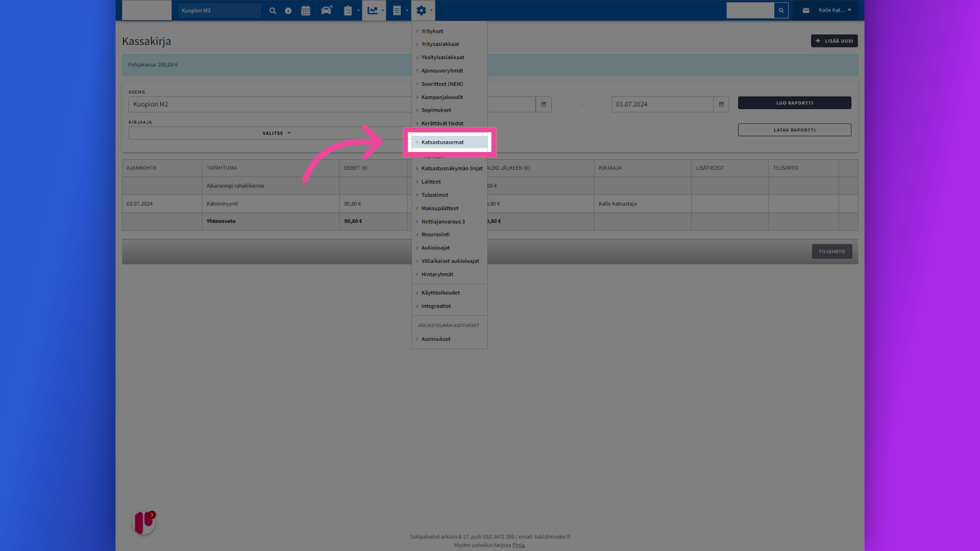
Task: Open the Kuopion M2 station selector
Action: (x=219, y=10)
